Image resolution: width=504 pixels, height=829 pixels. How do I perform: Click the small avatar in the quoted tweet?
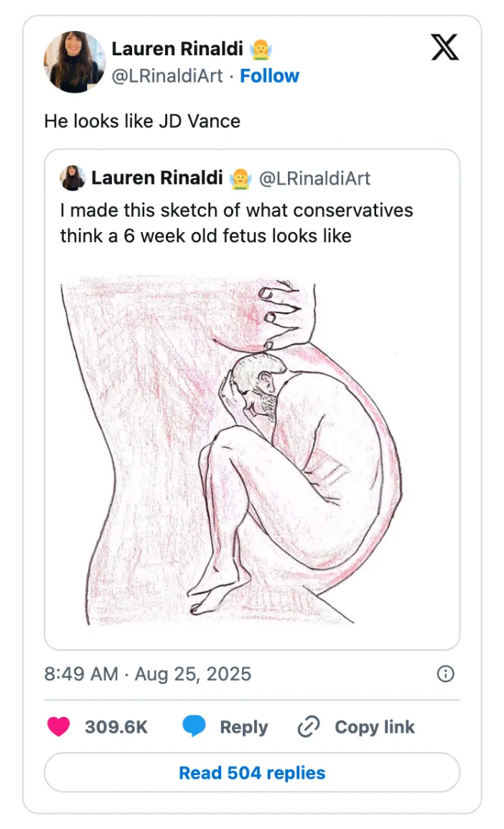point(73,177)
